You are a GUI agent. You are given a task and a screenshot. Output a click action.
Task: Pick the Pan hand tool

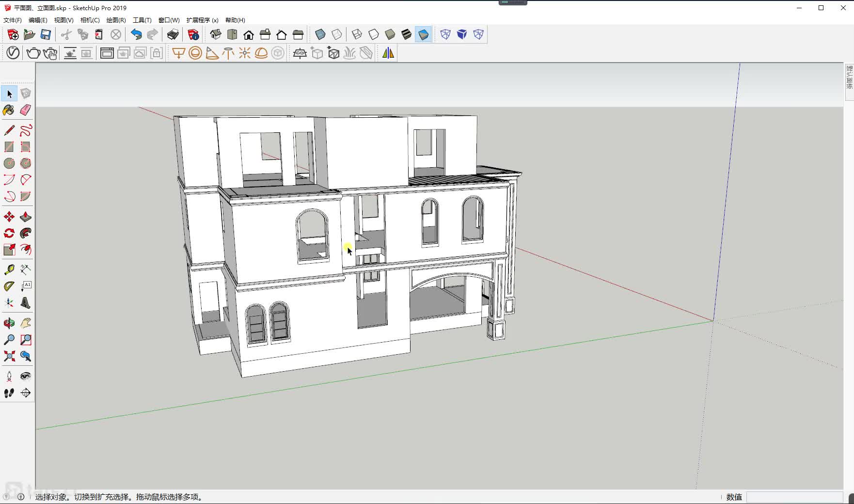point(26,323)
